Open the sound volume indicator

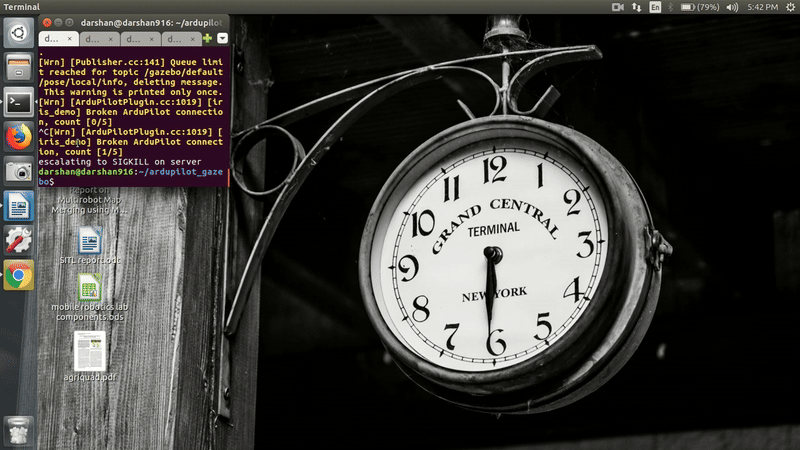[732, 7]
